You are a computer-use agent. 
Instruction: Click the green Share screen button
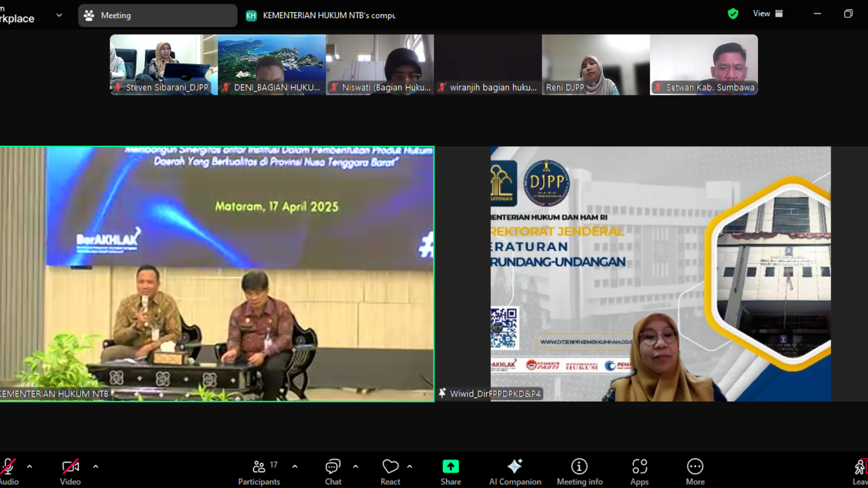pos(451,466)
